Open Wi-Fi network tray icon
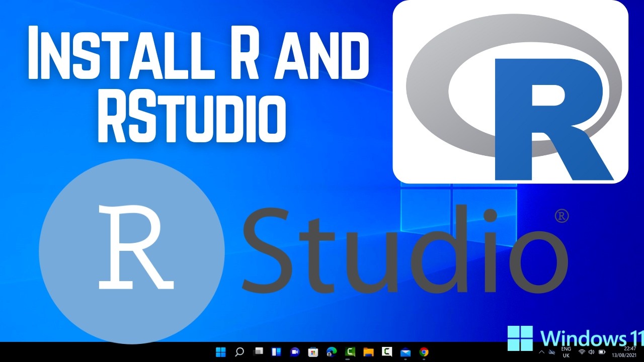 (582, 352)
